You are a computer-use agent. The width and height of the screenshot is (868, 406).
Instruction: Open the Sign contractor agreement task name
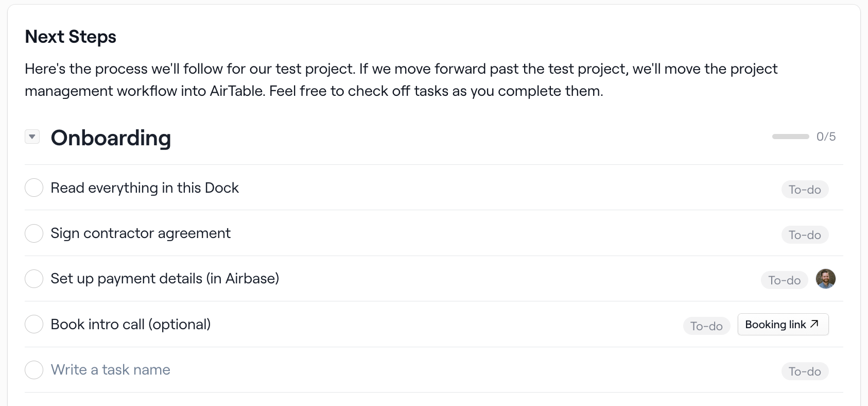pyautogui.click(x=141, y=233)
